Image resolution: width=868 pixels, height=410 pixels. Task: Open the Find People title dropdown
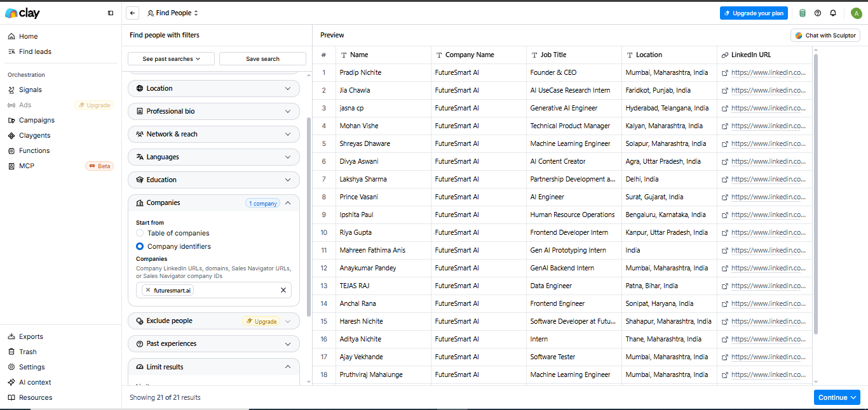pyautogui.click(x=173, y=13)
